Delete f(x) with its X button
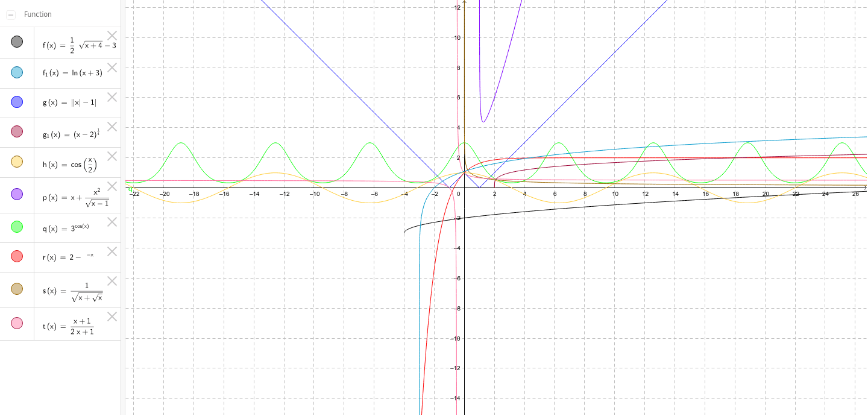 point(112,36)
